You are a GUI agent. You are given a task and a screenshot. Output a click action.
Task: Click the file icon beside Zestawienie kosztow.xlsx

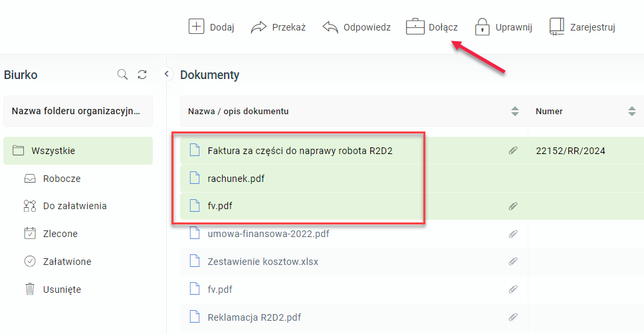coord(194,261)
